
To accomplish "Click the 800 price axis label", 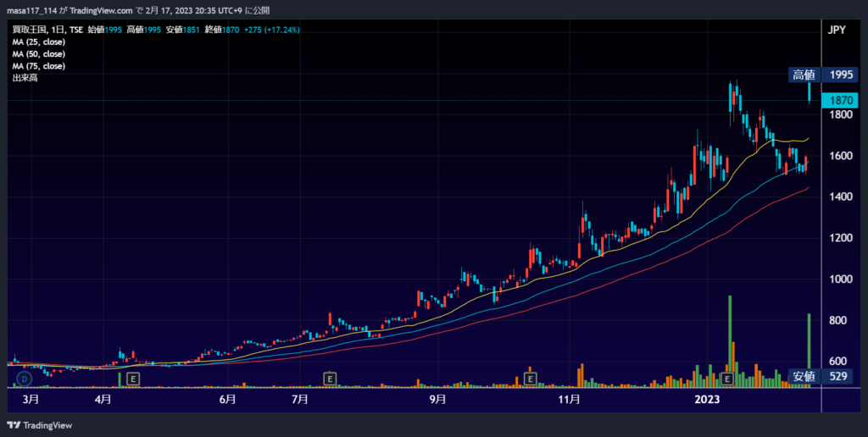I will 840,320.
